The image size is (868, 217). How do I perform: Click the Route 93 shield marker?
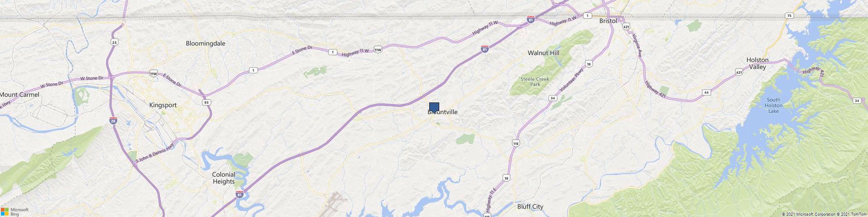coord(207,102)
